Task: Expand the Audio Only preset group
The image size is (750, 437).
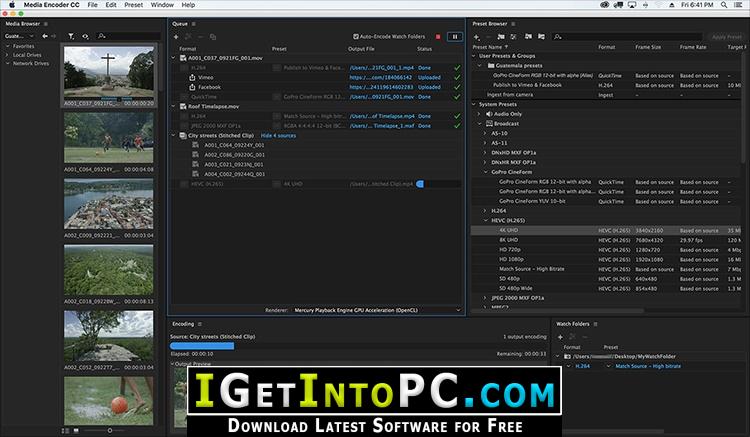Action: click(479, 114)
